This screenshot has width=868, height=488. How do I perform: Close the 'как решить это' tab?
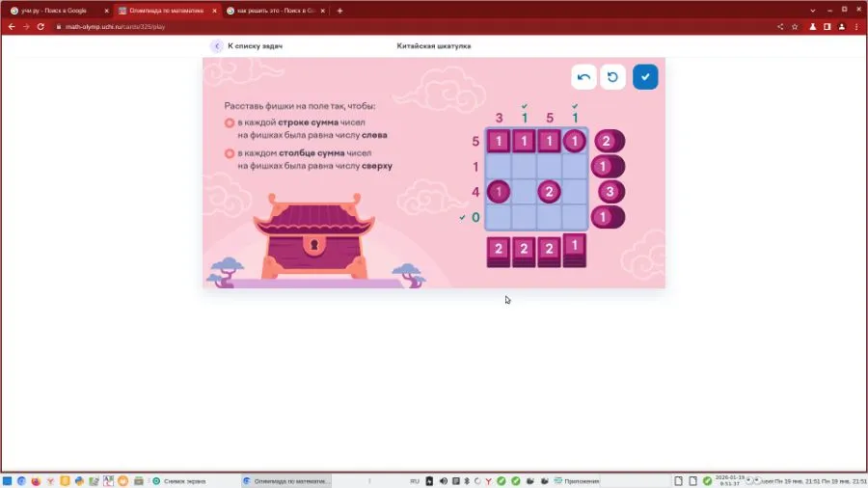tap(323, 11)
